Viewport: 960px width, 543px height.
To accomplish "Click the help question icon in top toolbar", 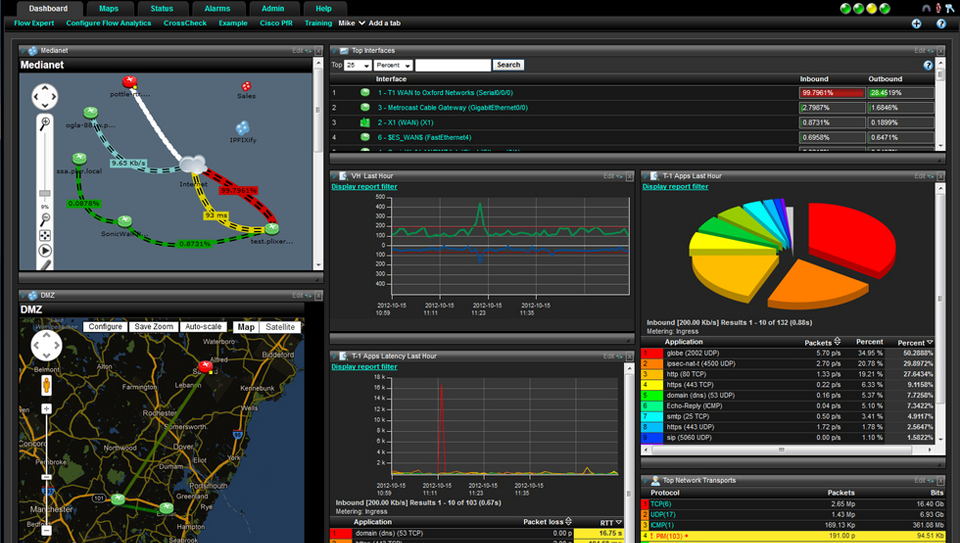I will (941, 24).
